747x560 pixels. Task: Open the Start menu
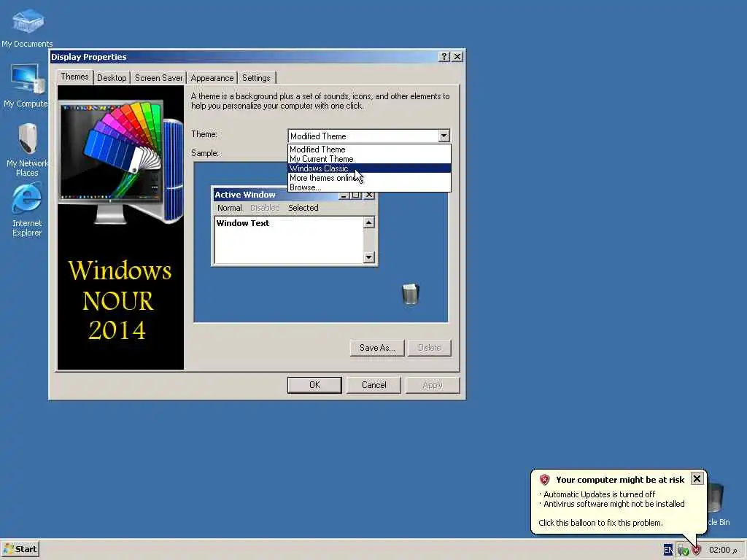coord(20,549)
